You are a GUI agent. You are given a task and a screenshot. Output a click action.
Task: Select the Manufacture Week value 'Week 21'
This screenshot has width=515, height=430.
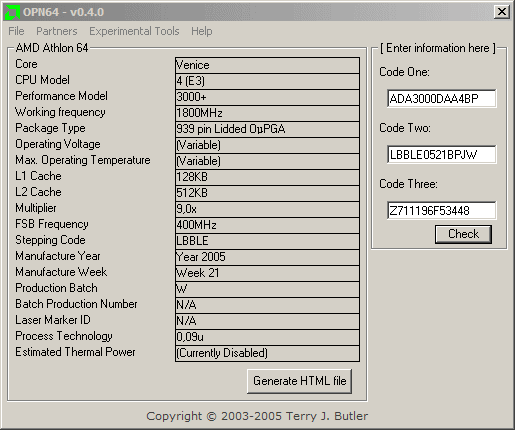267,273
